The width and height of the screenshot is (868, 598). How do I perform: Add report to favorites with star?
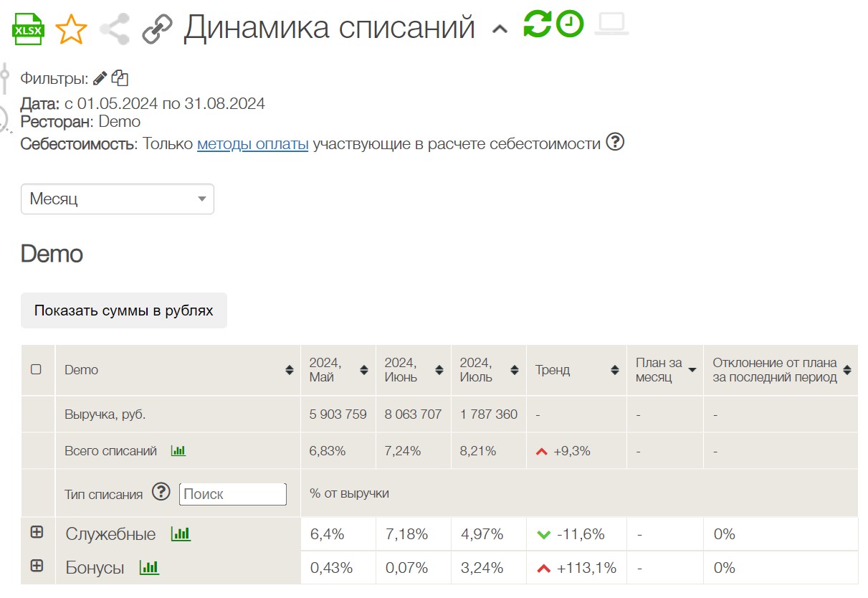tap(70, 29)
